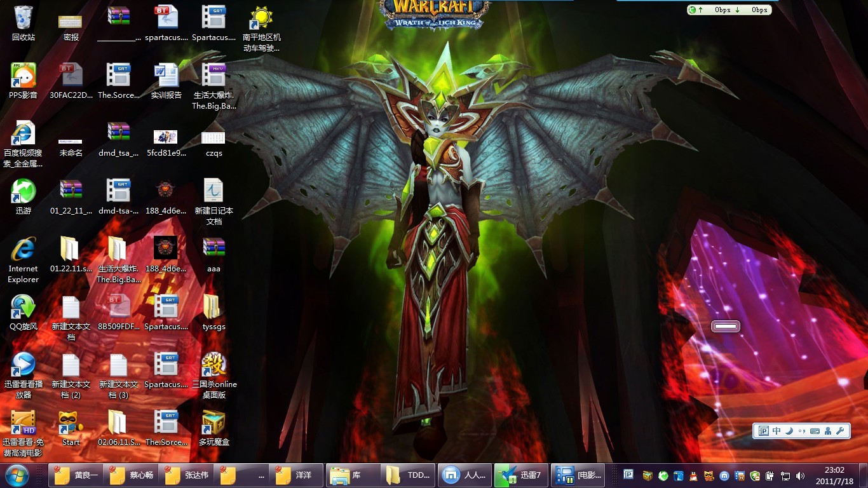Image resolution: width=868 pixels, height=488 pixels.
Task: Open the QQ旋风 download shortcut
Action: (x=23, y=313)
